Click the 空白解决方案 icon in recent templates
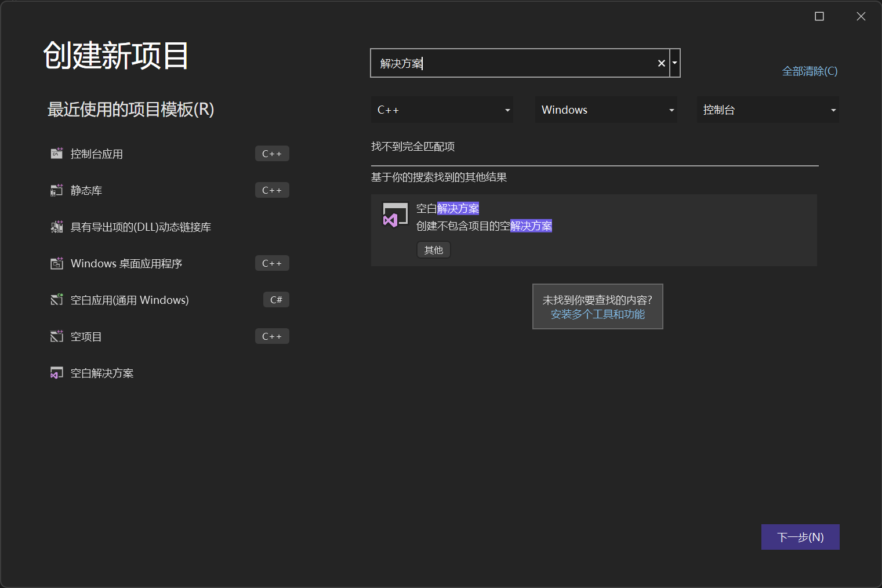 [56, 373]
